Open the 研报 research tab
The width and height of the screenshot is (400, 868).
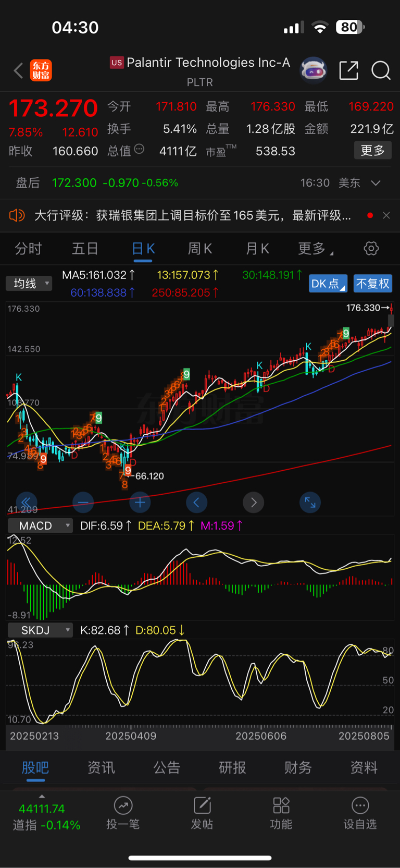(x=232, y=767)
